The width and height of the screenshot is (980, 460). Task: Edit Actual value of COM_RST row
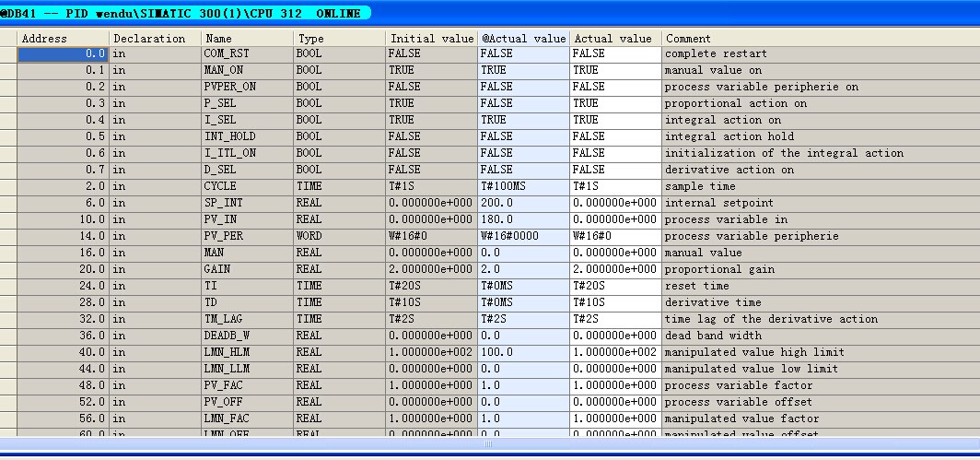click(615, 53)
